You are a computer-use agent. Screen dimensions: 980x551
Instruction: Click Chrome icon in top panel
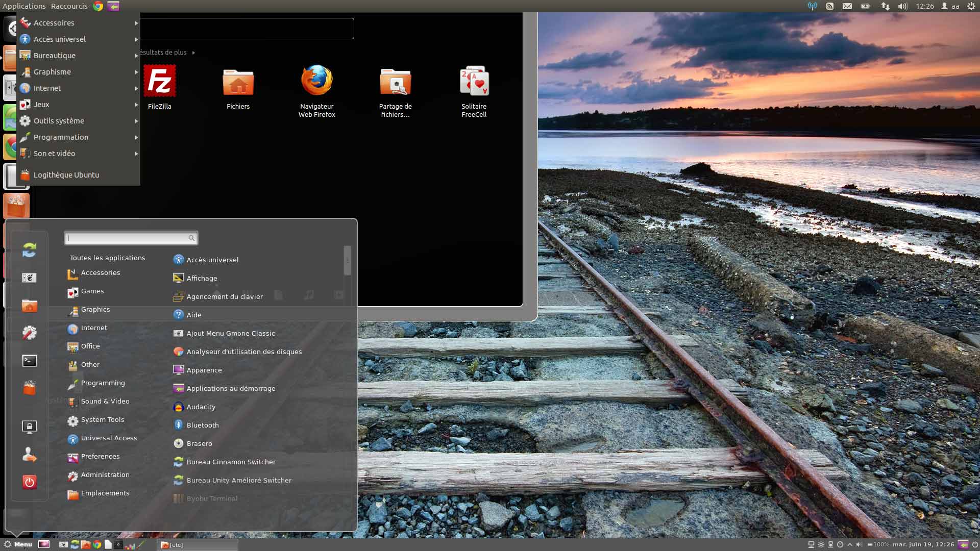tap(98, 6)
